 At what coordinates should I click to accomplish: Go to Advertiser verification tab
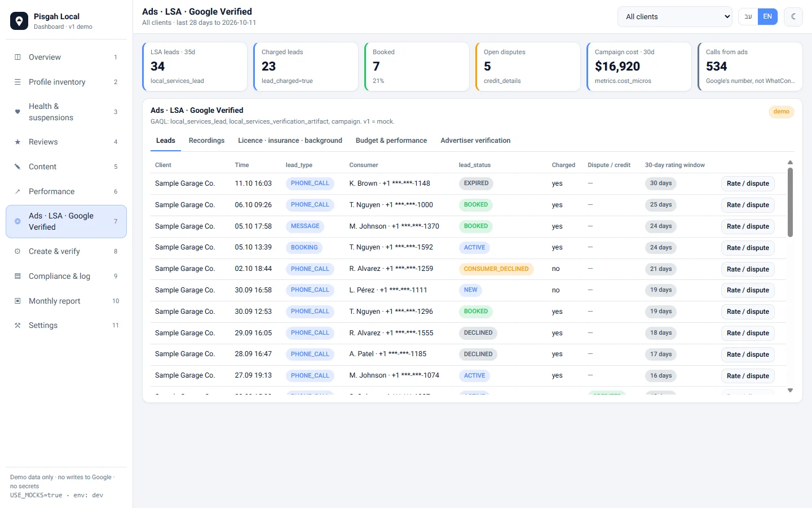(475, 141)
